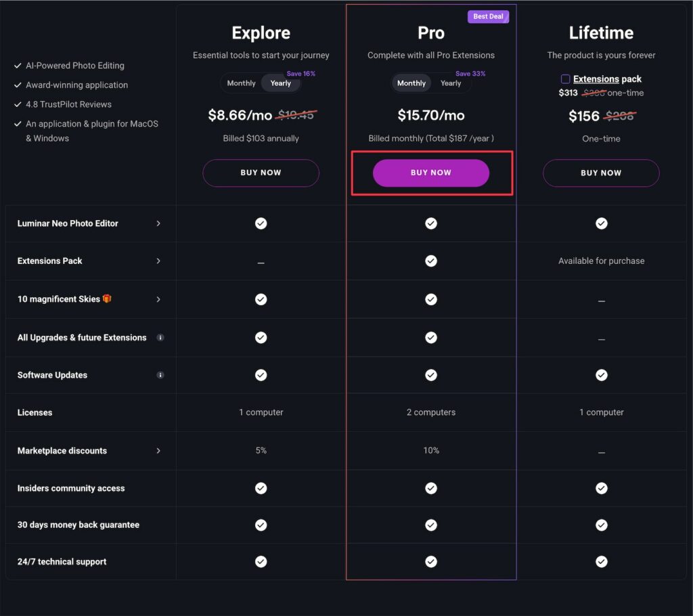
Task: Click Explore checkmark in 24/7 technical support row
Action: coord(261,562)
